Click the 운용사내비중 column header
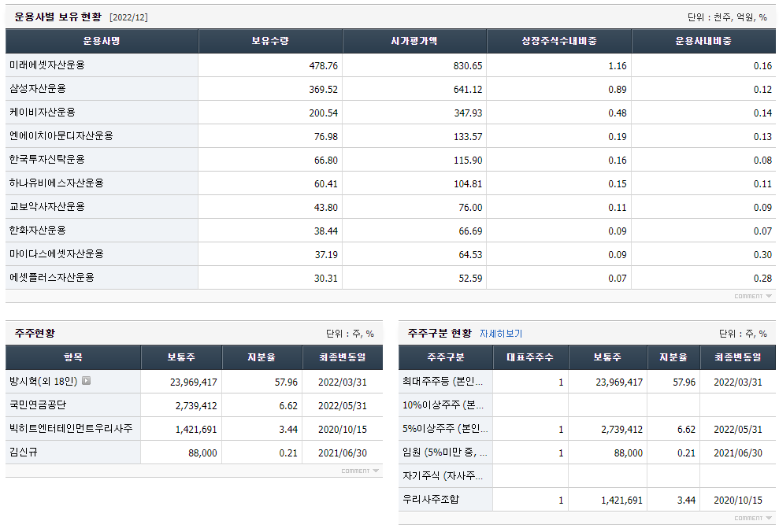Image resolution: width=779 pixels, height=532 pixels. 703,41
